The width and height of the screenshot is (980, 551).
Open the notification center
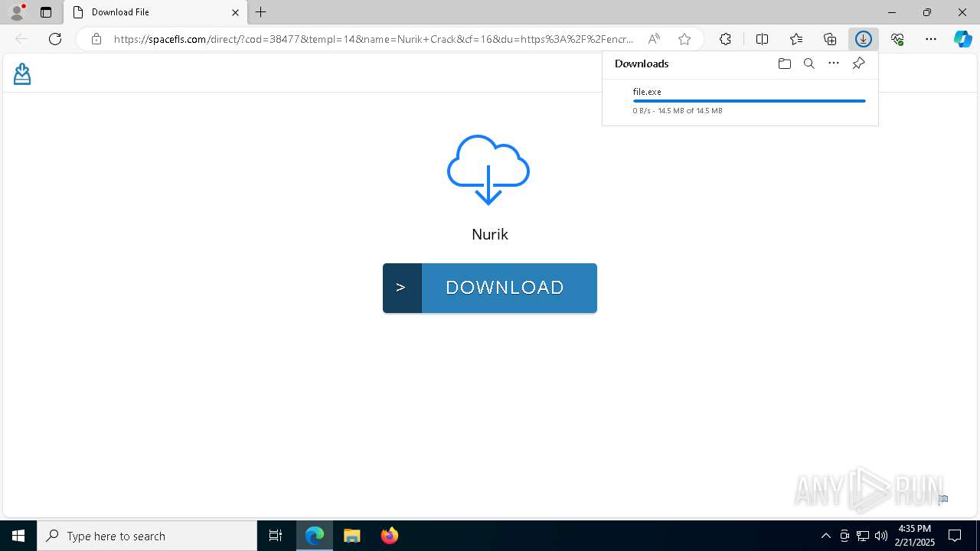955,536
